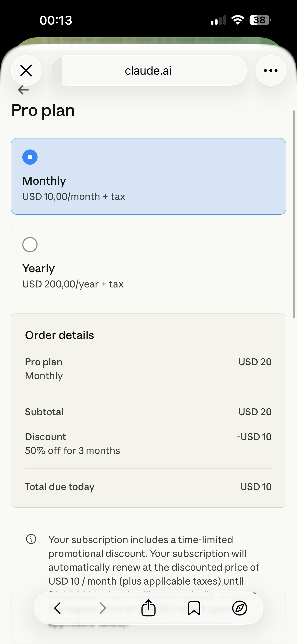Screen dimensions: 297x644
Task: Tap the Wi-Fi status icon
Action: [238, 20]
